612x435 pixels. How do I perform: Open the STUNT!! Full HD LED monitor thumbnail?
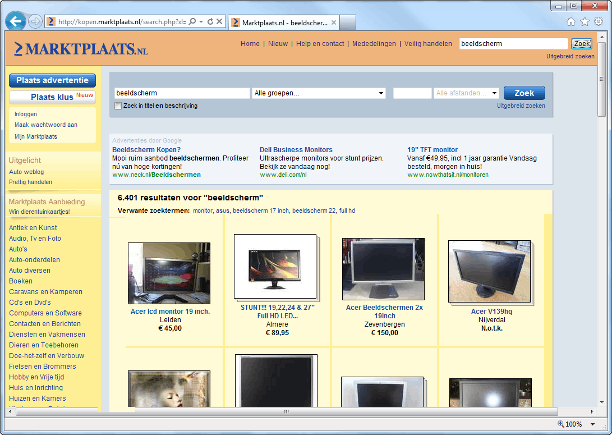276,266
